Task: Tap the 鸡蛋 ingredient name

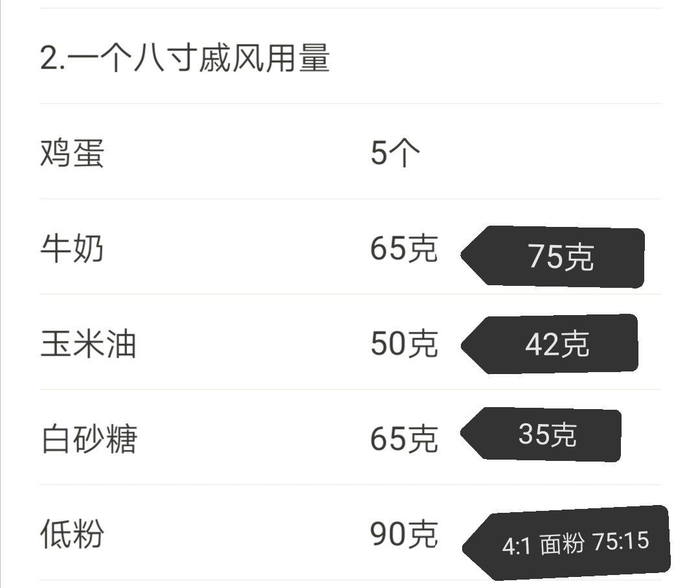Action: tap(72, 153)
